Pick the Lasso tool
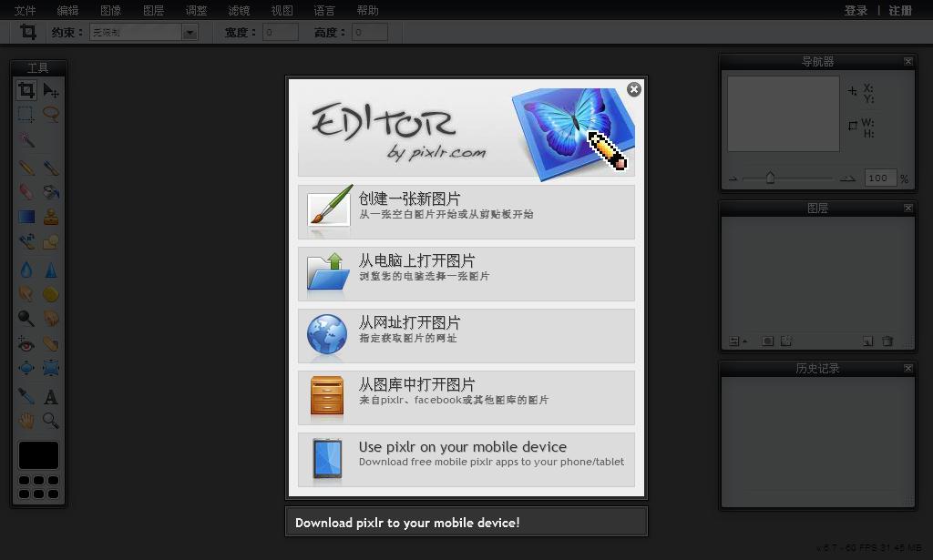This screenshot has height=560, width=933. [51, 114]
